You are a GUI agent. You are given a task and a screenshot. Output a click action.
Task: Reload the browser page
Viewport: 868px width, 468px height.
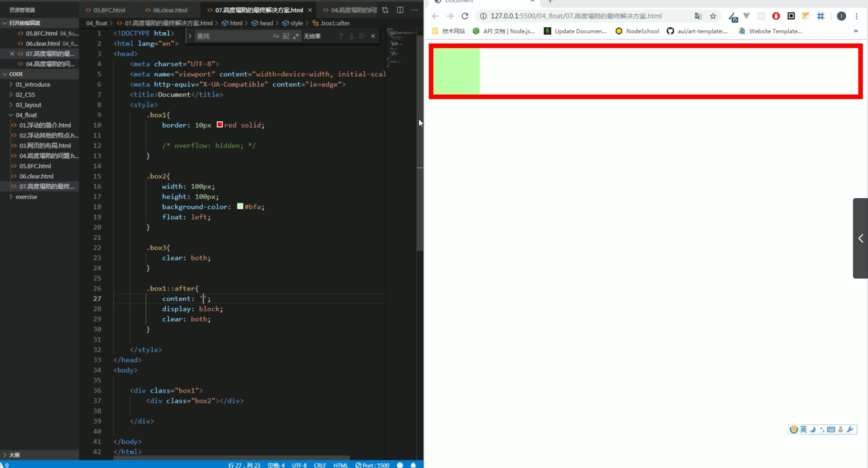465,16
